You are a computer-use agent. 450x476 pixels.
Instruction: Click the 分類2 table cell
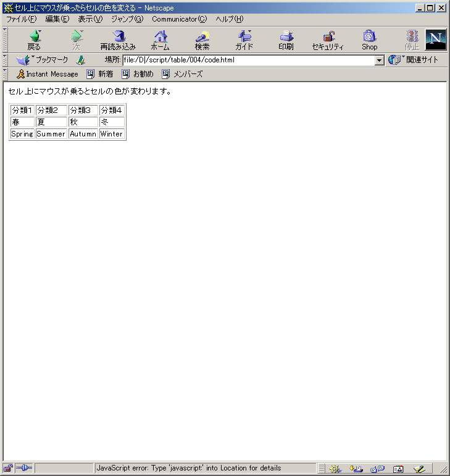click(51, 110)
